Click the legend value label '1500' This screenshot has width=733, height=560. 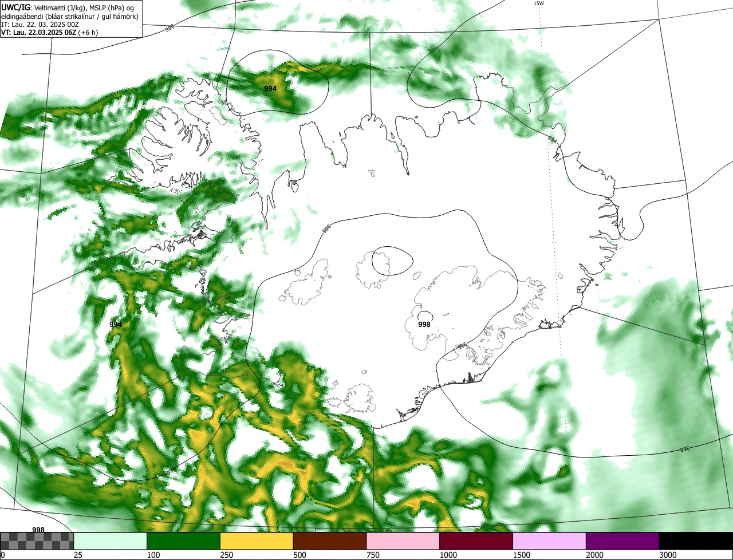pos(522,555)
